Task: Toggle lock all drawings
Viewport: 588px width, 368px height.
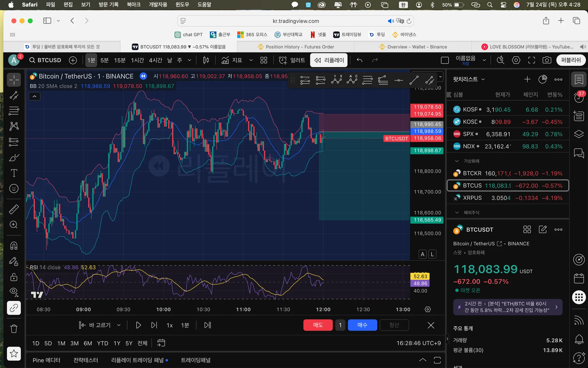Action: pyautogui.click(x=14, y=277)
